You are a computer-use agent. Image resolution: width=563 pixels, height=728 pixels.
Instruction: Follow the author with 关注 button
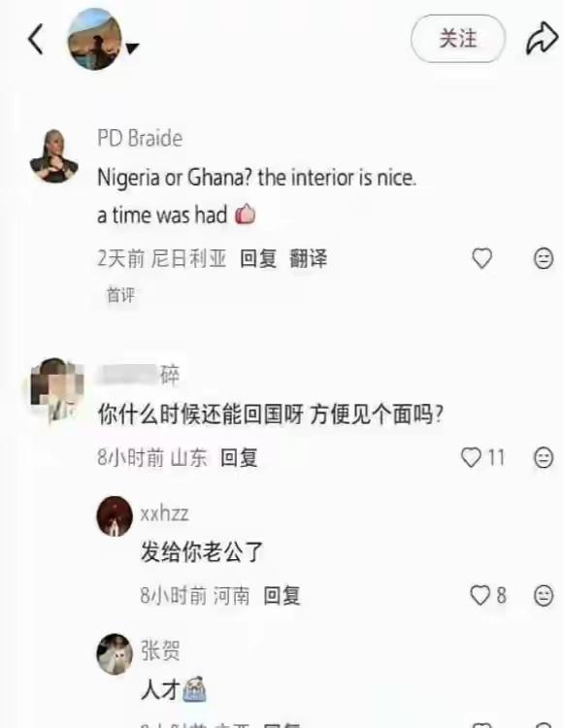click(x=457, y=39)
